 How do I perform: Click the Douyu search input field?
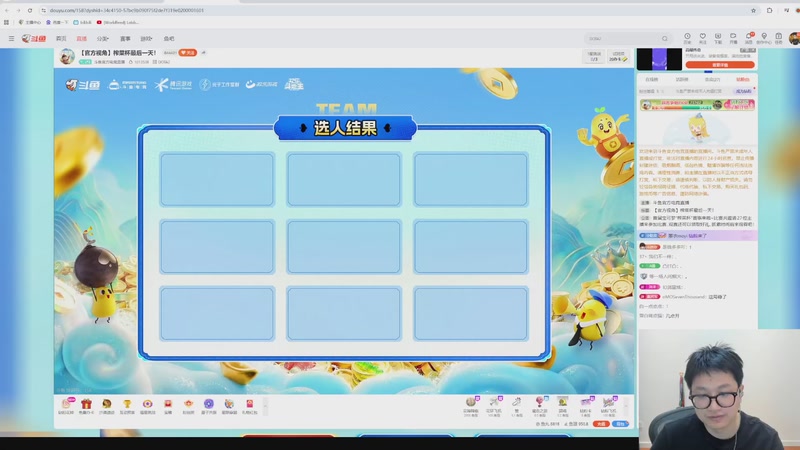click(x=622, y=38)
